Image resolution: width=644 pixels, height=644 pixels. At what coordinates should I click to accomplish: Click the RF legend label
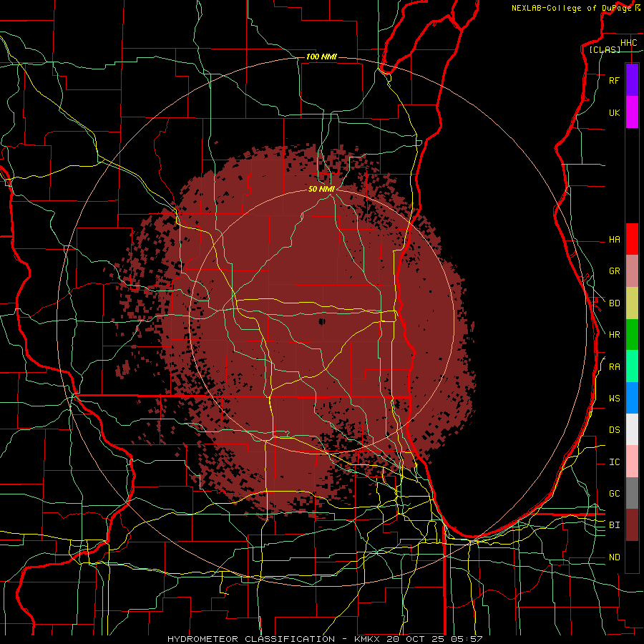[x=614, y=80]
